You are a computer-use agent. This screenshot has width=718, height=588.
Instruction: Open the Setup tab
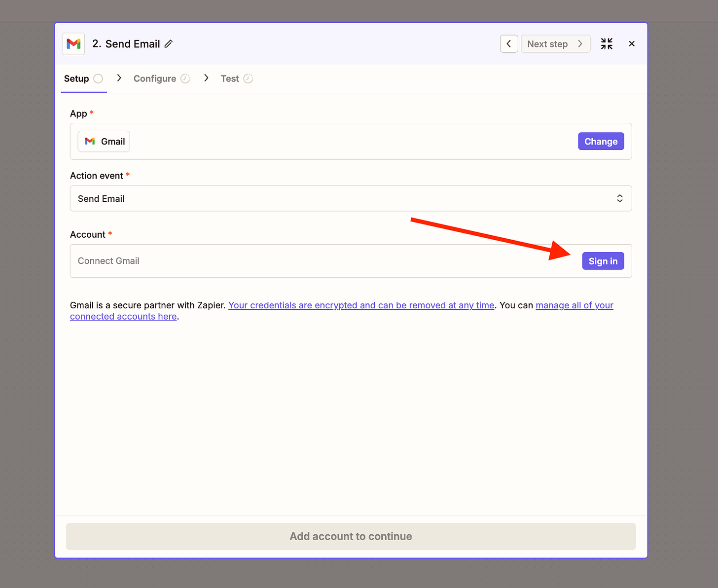point(83,79)
